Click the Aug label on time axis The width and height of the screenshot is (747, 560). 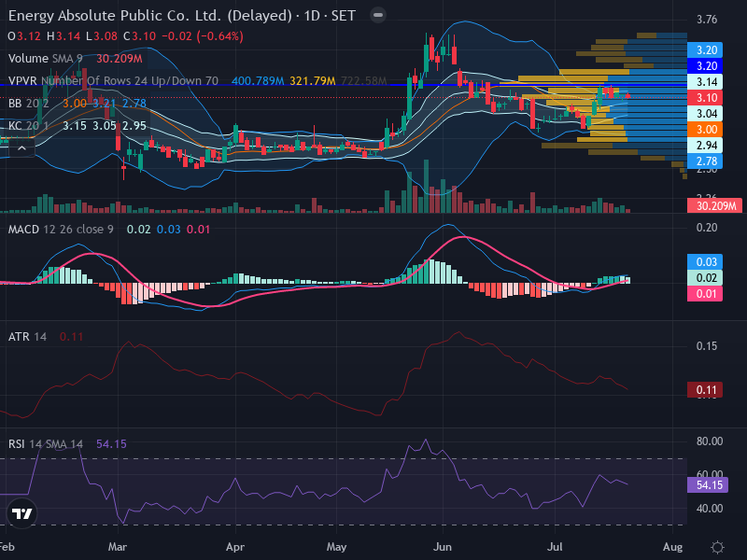(x=672, y=547)
